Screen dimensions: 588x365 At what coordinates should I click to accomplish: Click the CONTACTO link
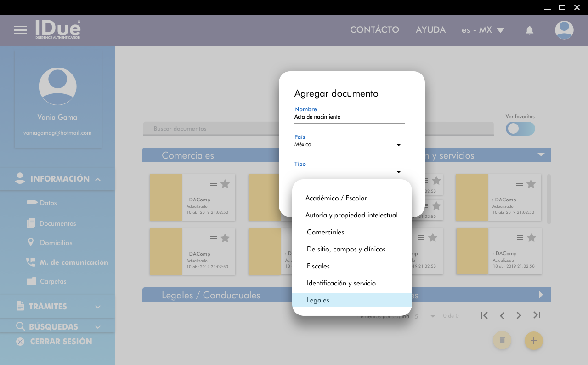[374, 30]
